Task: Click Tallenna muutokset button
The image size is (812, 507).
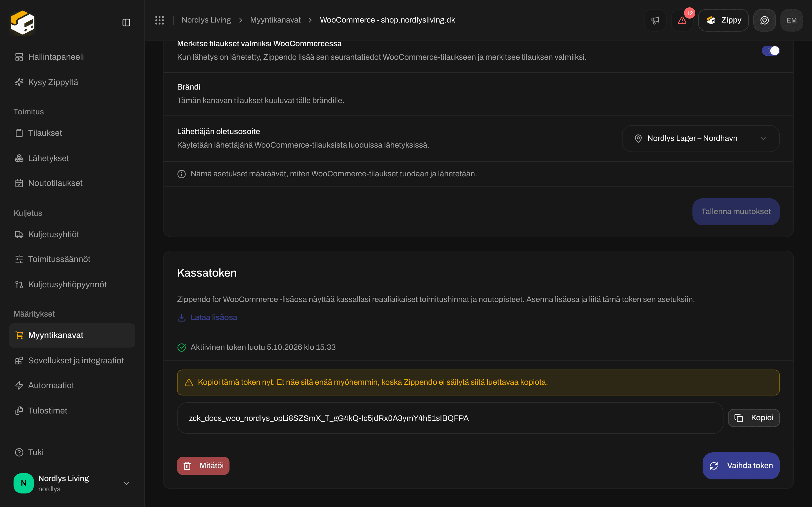Action: point(736,212)
